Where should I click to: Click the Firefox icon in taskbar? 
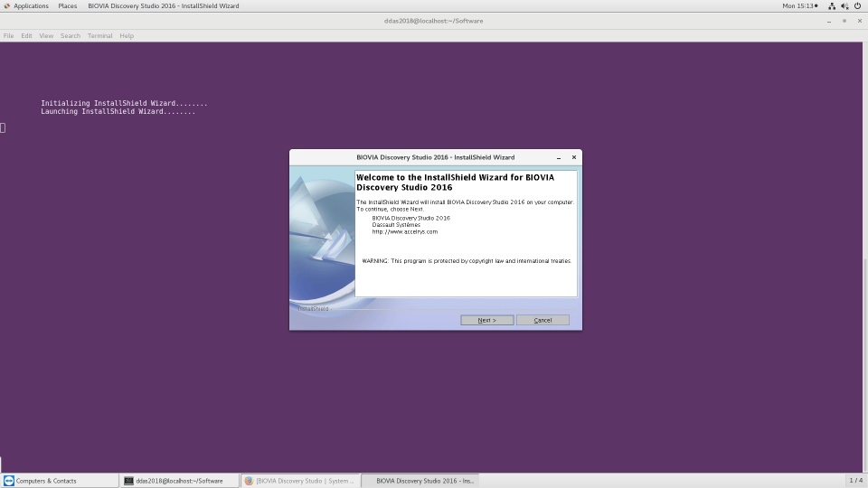click(x=250, y=481)
